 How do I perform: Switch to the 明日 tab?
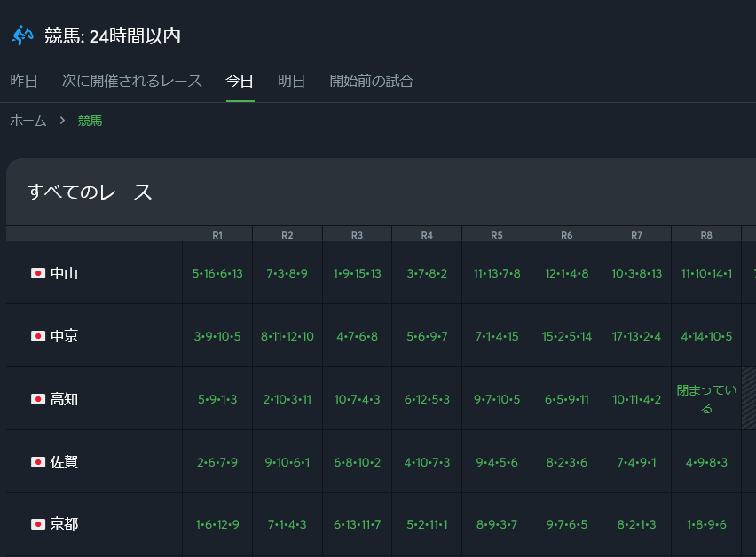click(x=292, y=82)
